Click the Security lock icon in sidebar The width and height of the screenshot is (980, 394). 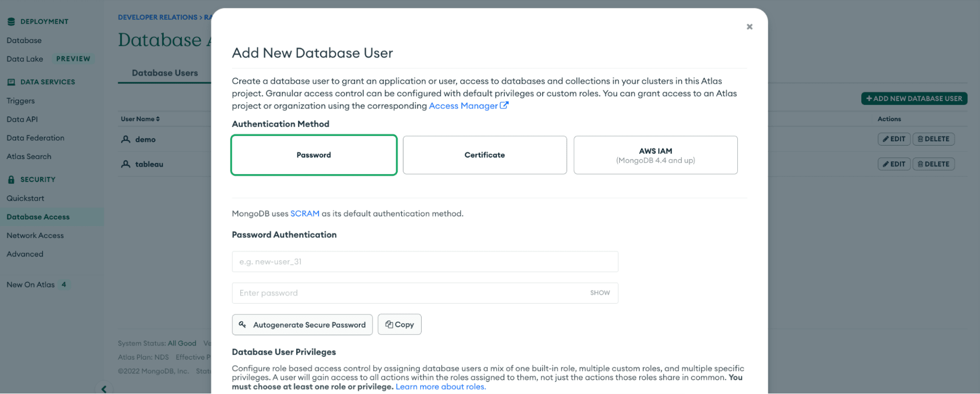coord(11,180)
